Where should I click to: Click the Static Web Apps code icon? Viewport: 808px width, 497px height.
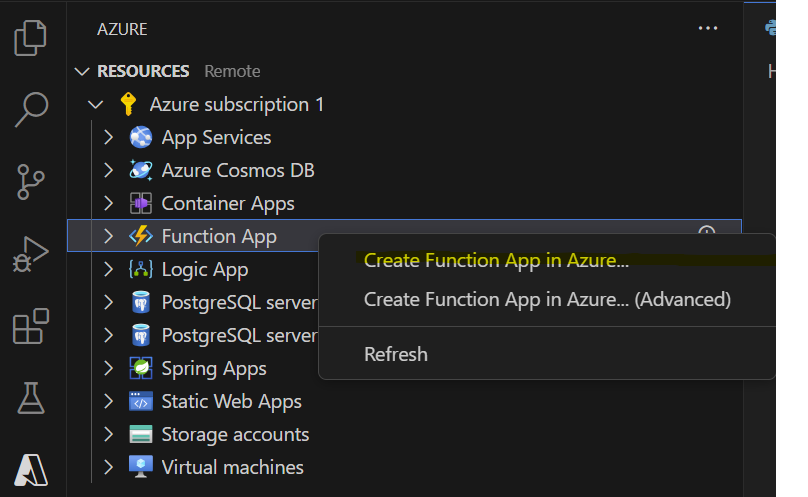click(x=141, y=401)
